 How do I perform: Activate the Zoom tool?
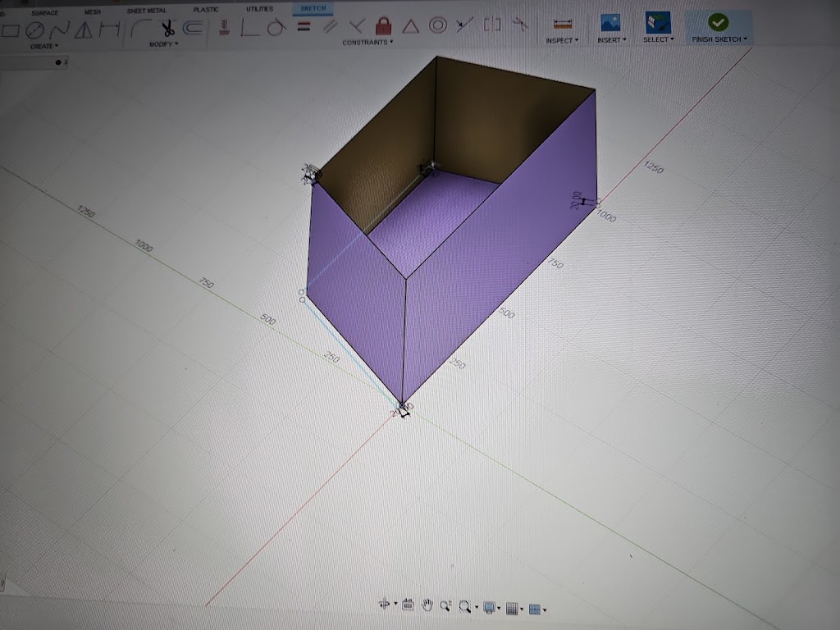point(445,606)
